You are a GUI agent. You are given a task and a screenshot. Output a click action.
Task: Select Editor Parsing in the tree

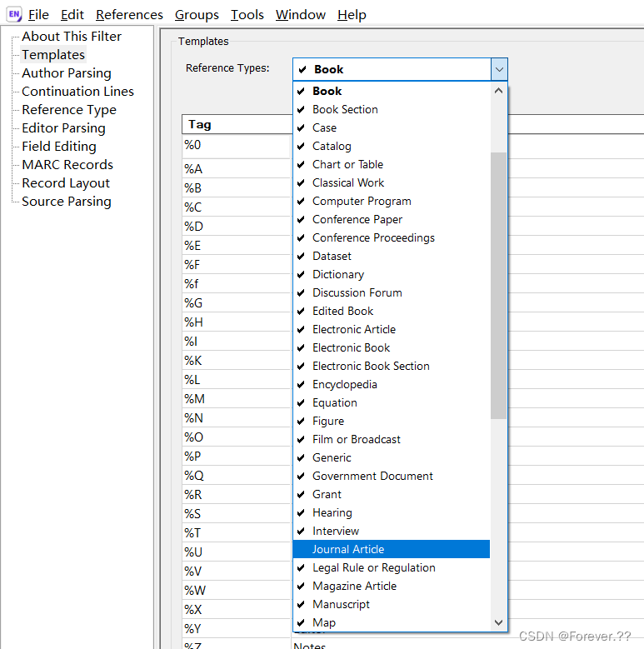click(x=64, y=128)
